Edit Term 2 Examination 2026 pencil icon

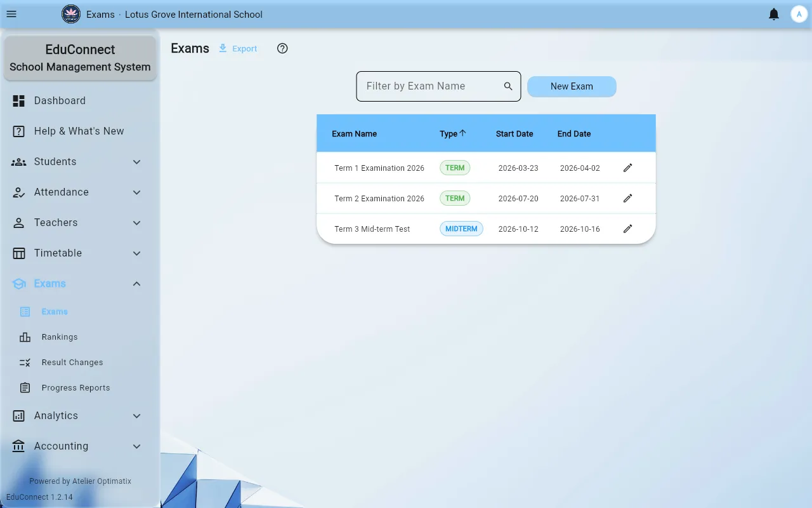(x=628, y=198)
